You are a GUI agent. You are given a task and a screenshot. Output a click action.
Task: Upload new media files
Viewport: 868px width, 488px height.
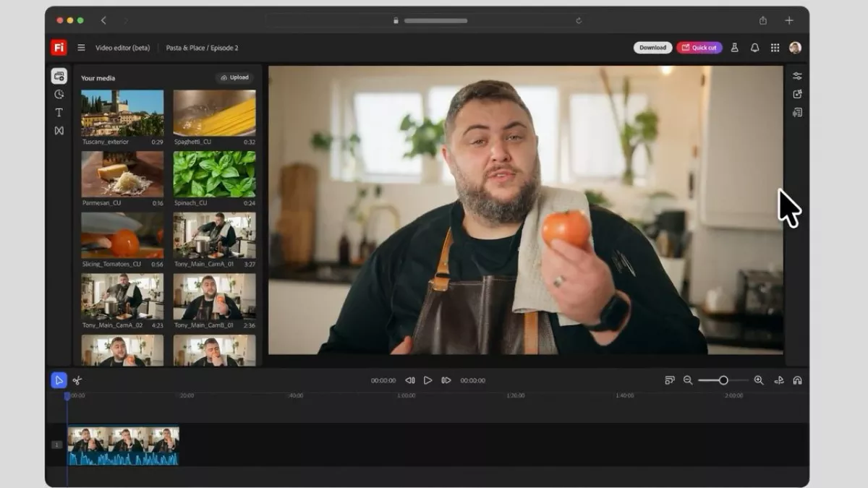click(234, 77)
